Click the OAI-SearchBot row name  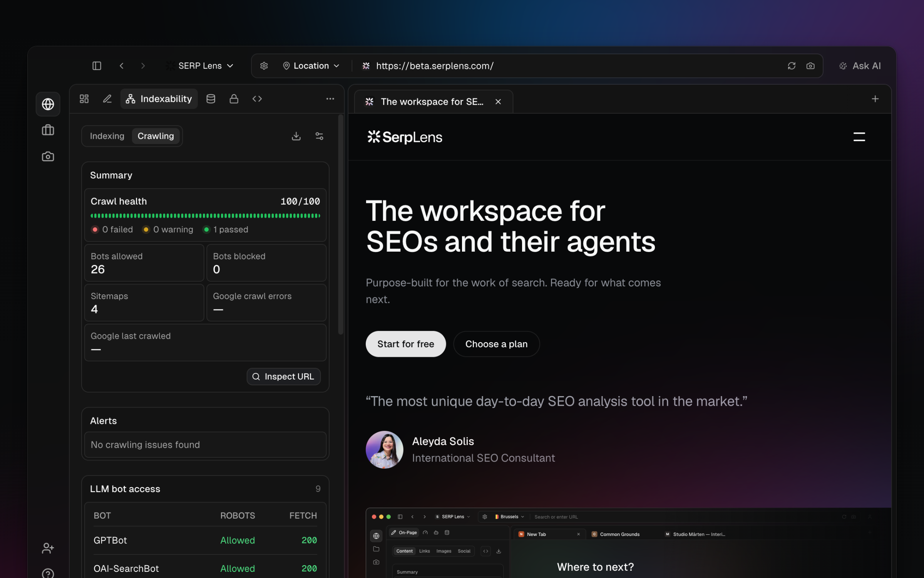point(126,568)
